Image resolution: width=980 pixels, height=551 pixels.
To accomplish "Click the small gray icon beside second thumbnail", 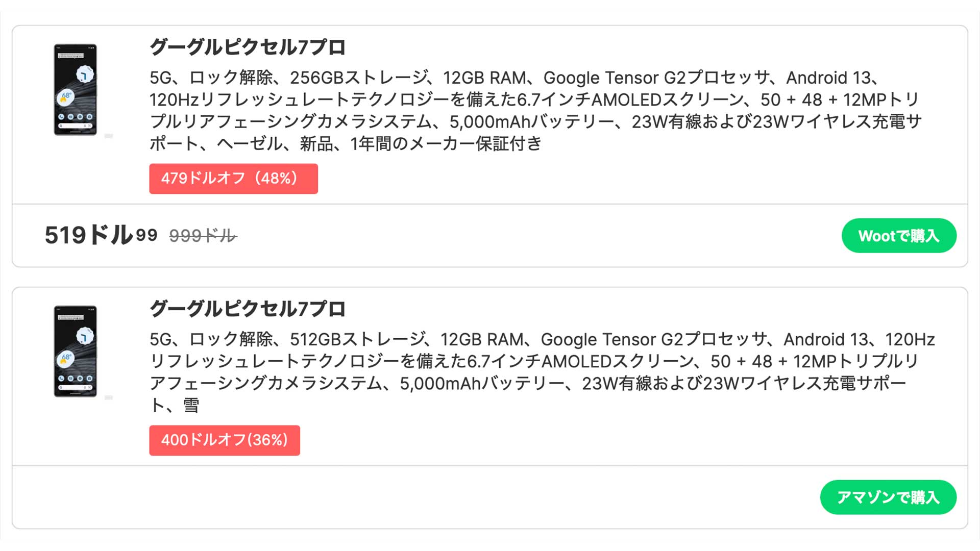I will (108, 397).
